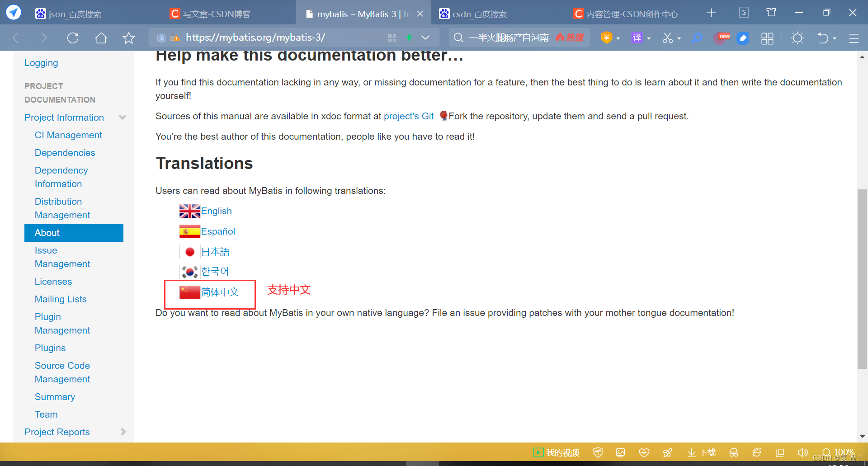The height and width of the screenshot is (466, 868).
Task: Click the hot-search box with 热搜 label
Action: (x=520, y=38)
